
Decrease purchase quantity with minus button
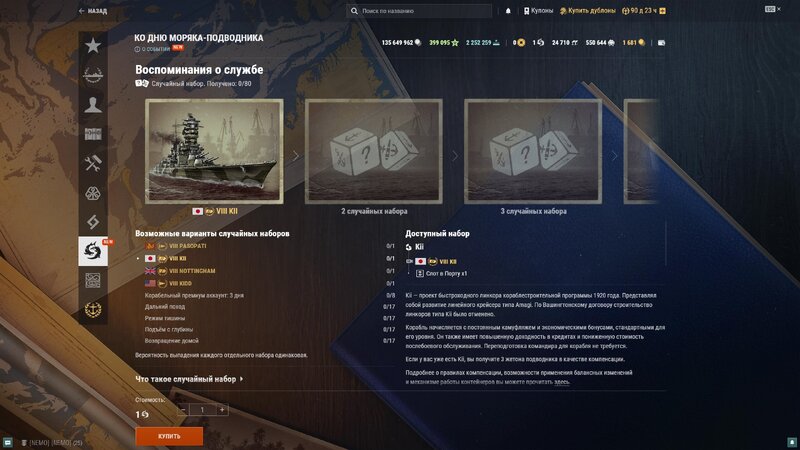183,410
